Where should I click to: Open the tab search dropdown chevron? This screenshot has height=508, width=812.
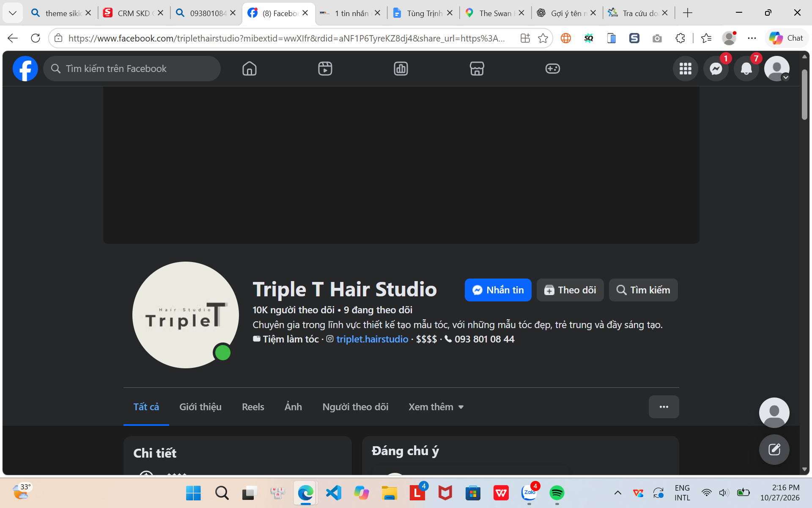point(13,13)
